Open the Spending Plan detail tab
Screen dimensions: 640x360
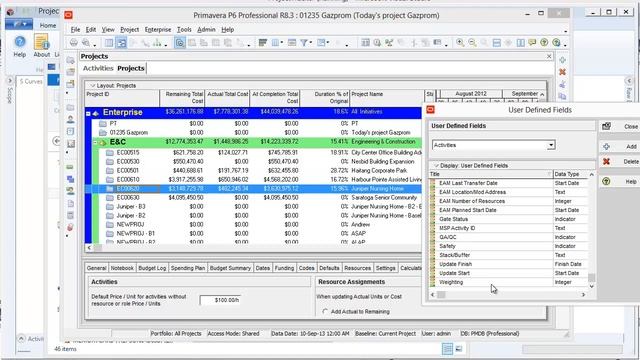[188, 268]
